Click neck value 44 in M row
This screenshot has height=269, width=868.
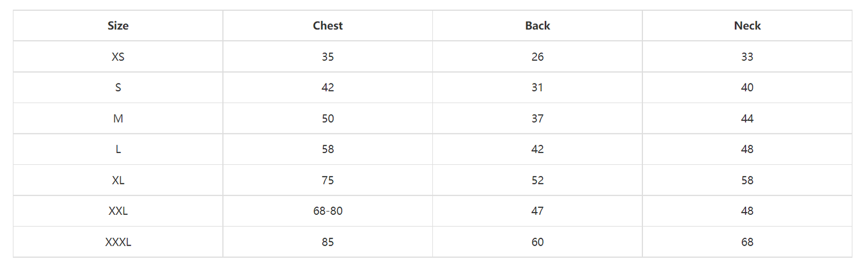point(747,118)
